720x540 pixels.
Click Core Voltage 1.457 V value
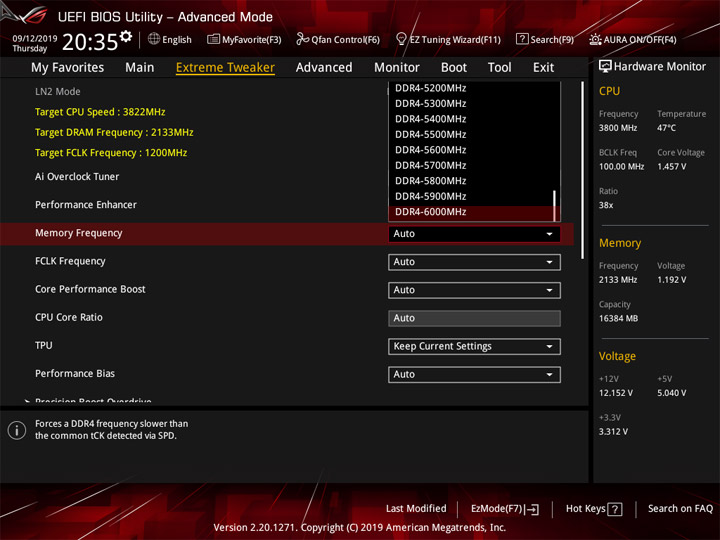point(671,167)
